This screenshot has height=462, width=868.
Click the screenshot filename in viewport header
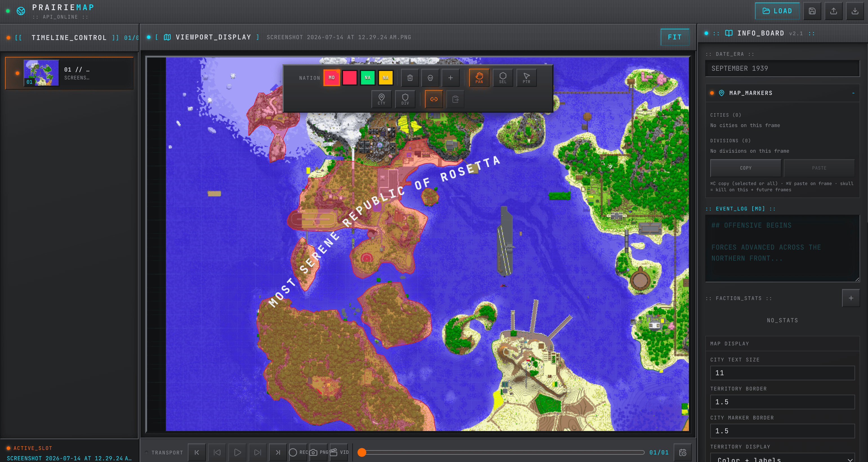339,37
